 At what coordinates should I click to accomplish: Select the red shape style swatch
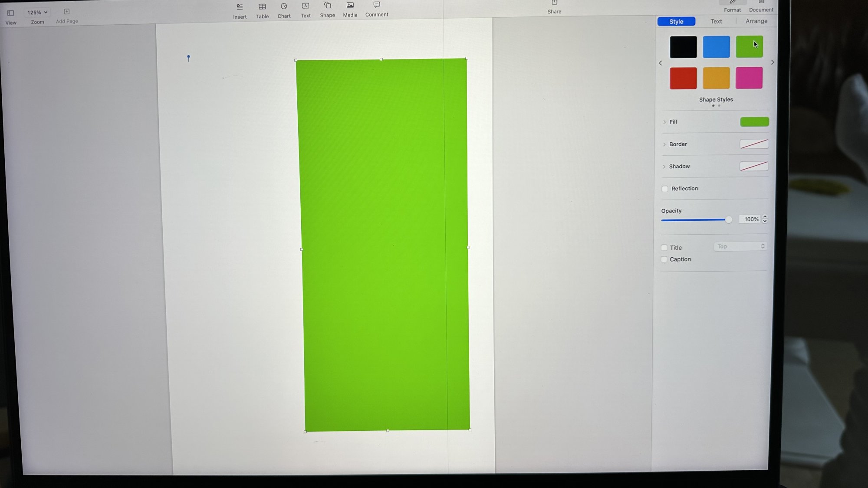[683, 79]
